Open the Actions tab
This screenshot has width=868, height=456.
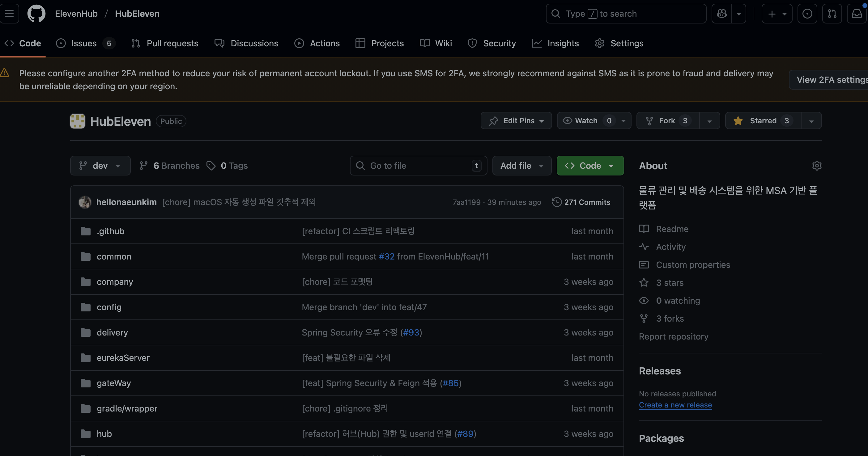(317, 43)
